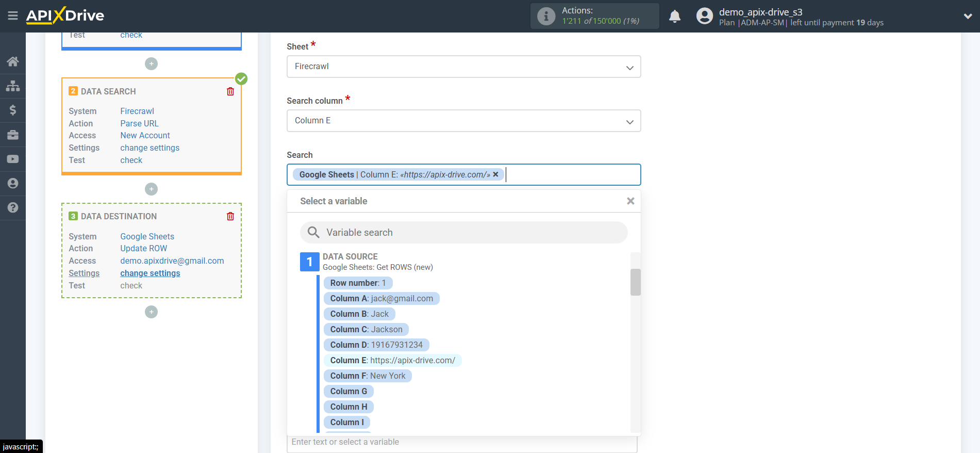The height and width of the screenshot is (453, 980).
Task: Select variable Column D: 19167931234
Action: 376,345
